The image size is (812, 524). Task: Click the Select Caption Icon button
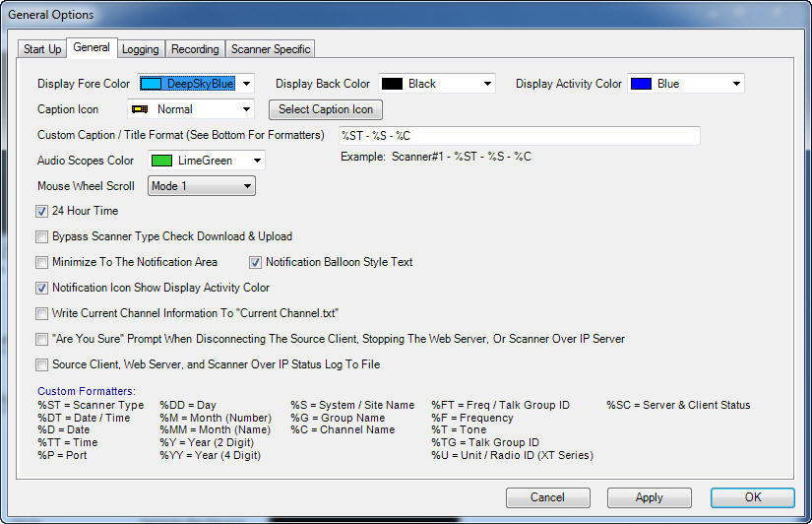326,109
